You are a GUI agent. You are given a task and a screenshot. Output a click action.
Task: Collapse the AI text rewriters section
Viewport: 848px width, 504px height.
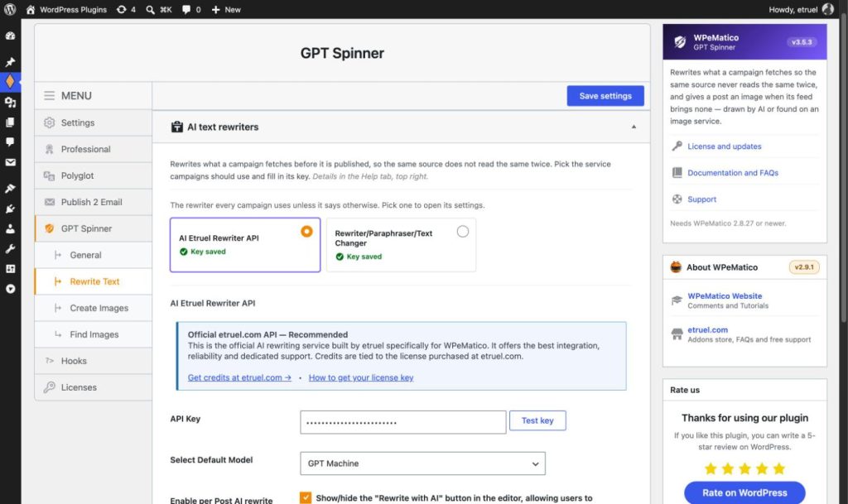[x=634, y=127]
